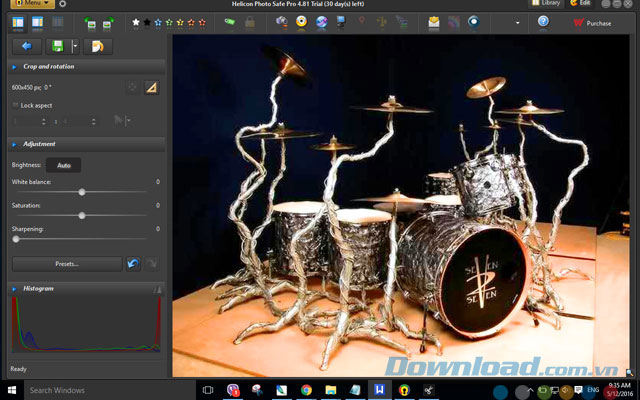The width and height of the screenshot is (640, 400).
Task: Click the settings gear next to Menu
Action: 62,4
